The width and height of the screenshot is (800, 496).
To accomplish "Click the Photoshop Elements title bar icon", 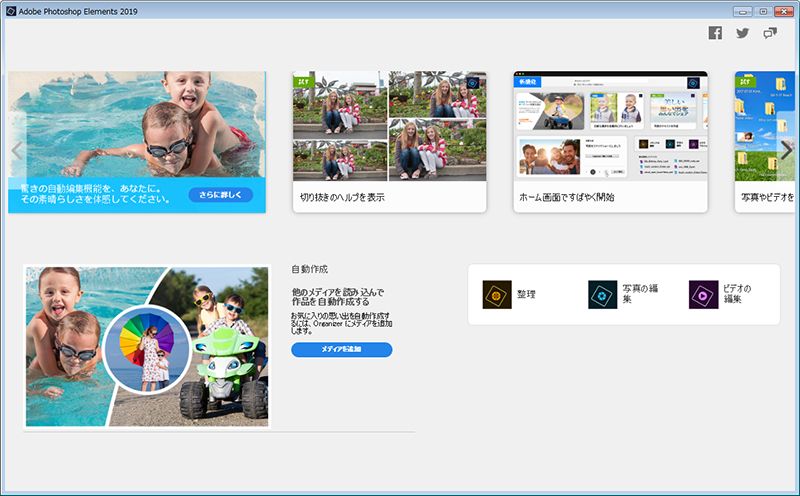I will 11,11.
